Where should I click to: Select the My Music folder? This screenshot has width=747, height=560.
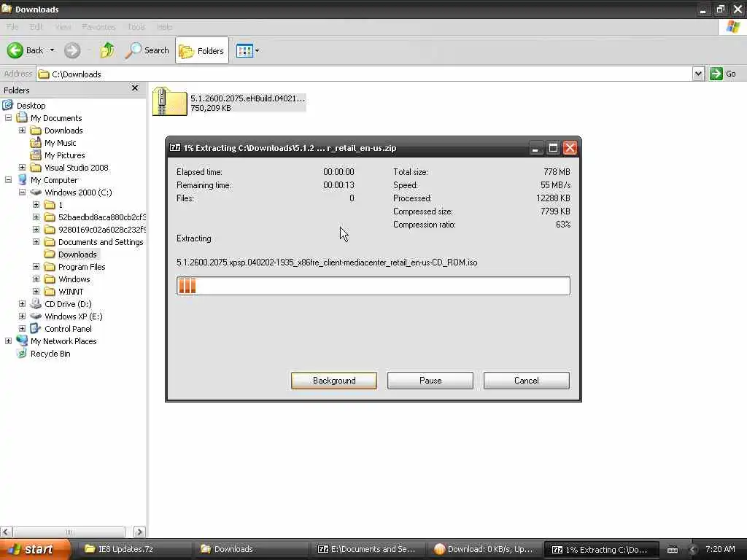60,143
